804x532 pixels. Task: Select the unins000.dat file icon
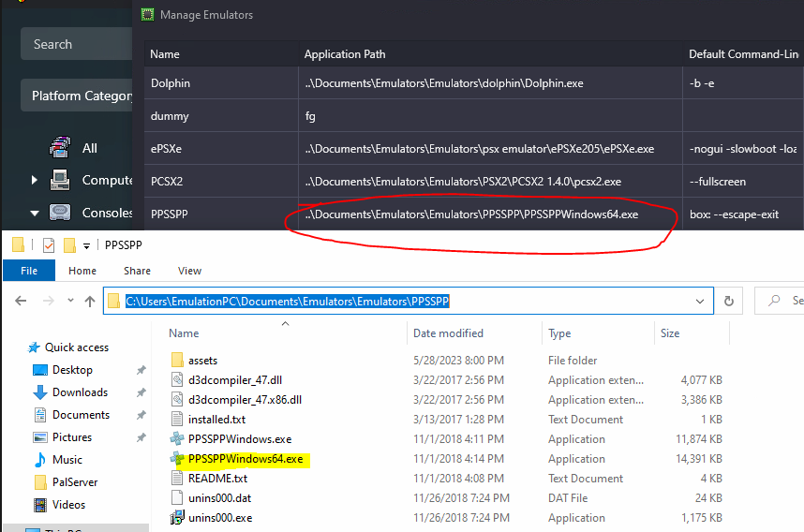pos(177,497)
